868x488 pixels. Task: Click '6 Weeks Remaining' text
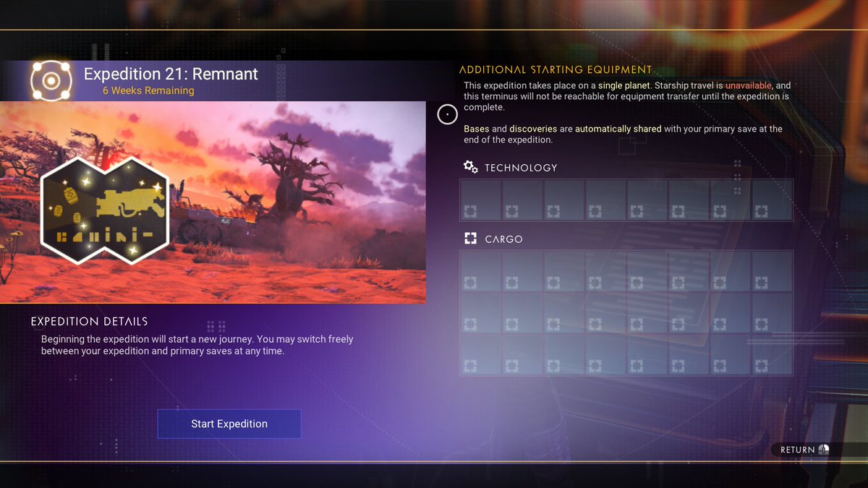tap(148, 91)
